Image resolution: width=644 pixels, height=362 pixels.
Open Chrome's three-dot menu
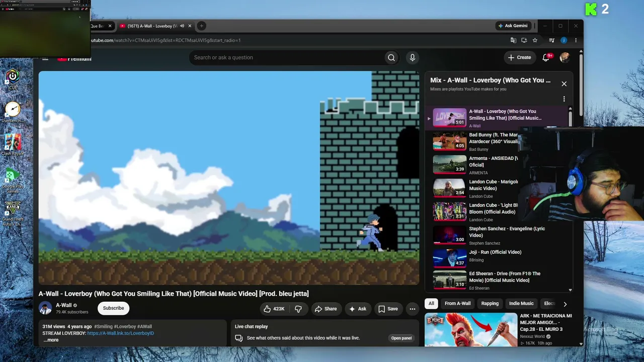click(x=576, y=40)
